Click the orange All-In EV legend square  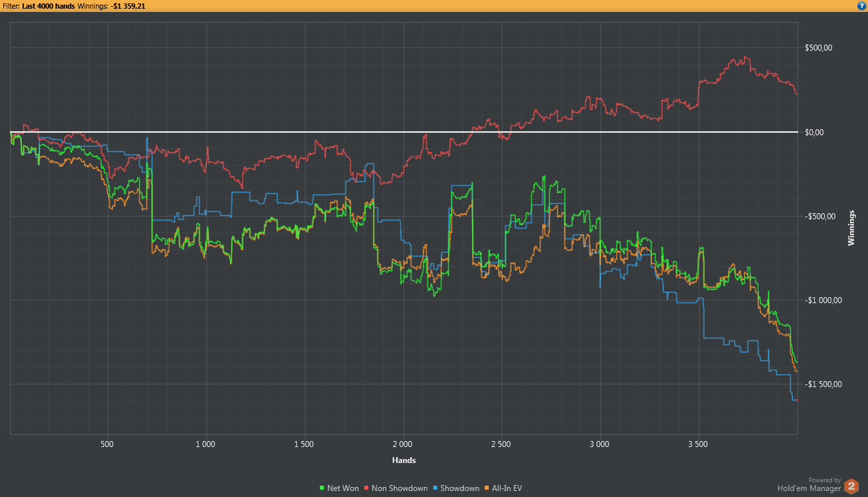[x=487, y=488]
